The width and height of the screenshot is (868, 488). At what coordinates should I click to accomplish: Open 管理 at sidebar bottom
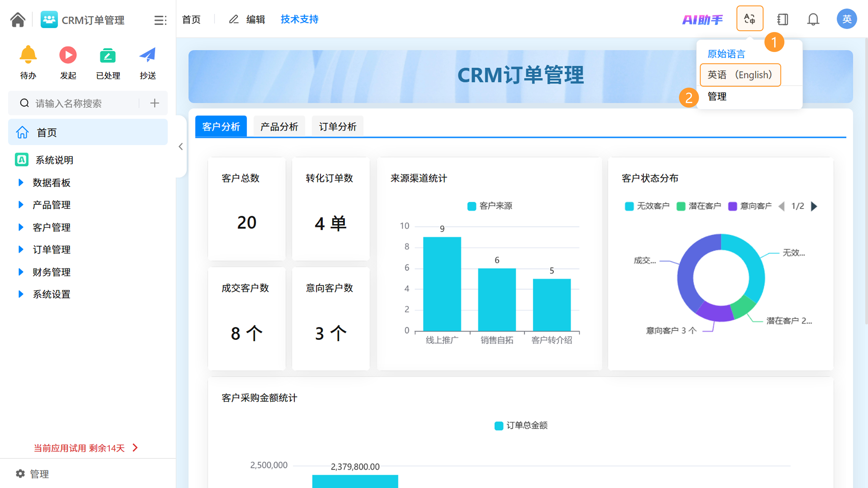pyautogui.click(x=33, y=474)
